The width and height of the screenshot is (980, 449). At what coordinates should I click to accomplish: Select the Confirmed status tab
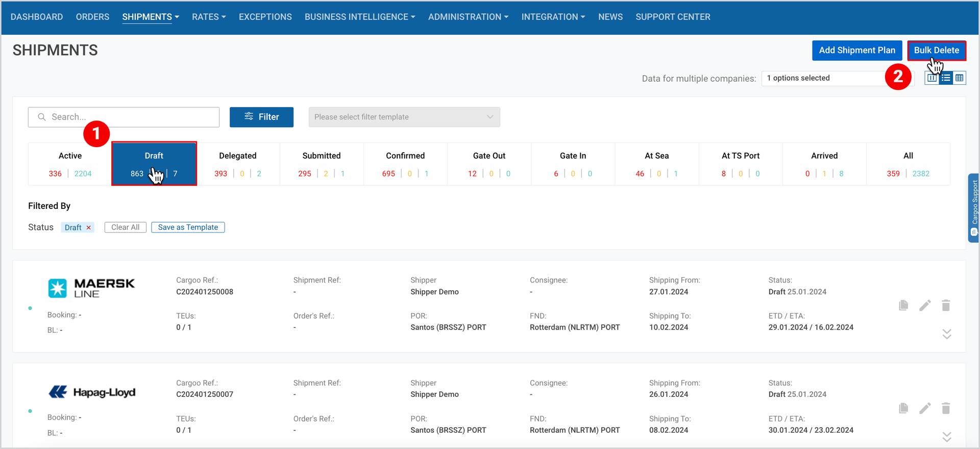click(x=405, y=164)
